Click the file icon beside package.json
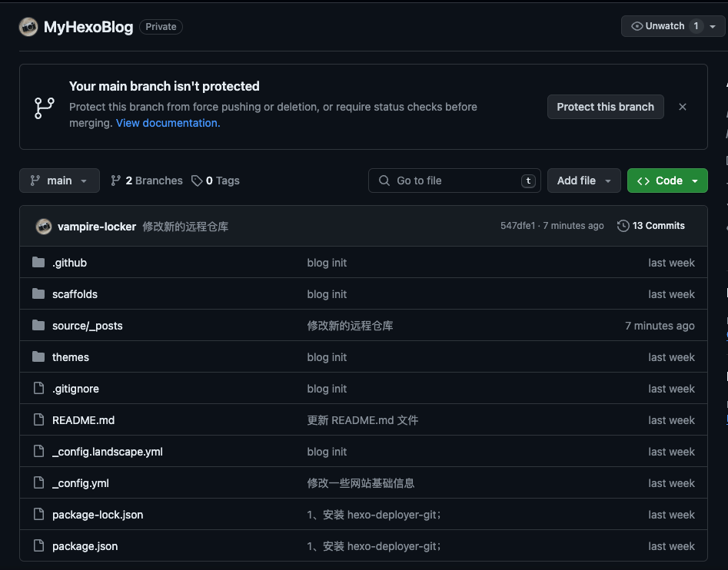 click(x=39, y=546)
